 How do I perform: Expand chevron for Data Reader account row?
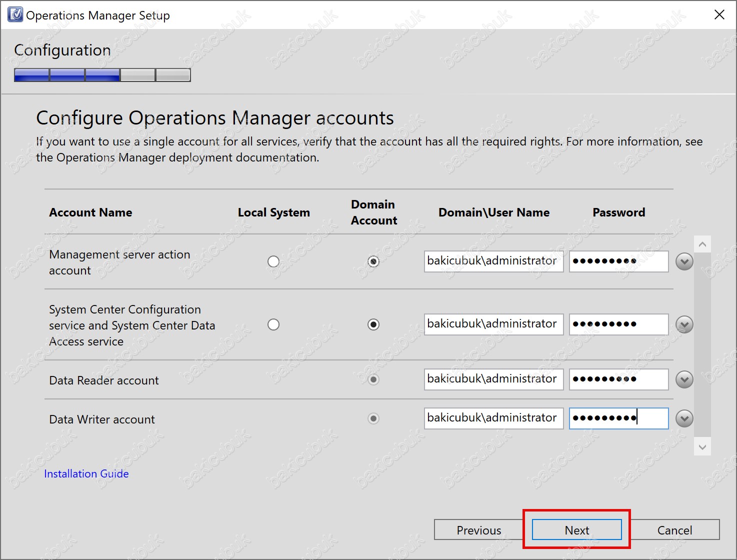(x=684, y=379)
